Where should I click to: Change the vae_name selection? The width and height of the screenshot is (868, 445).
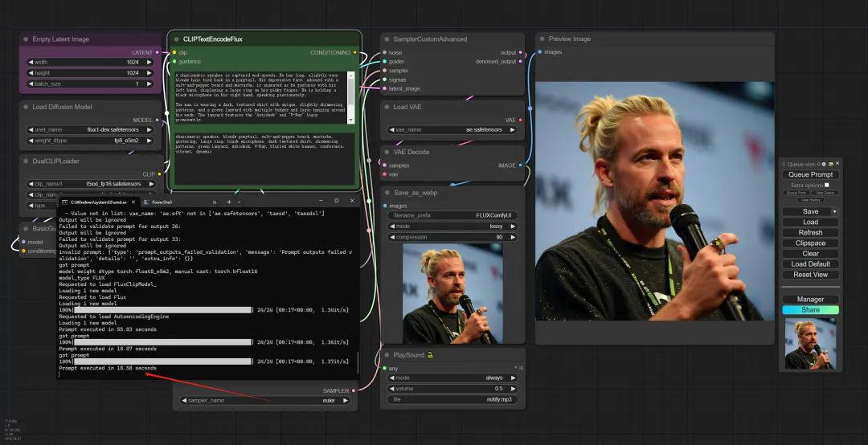[452, 129]
